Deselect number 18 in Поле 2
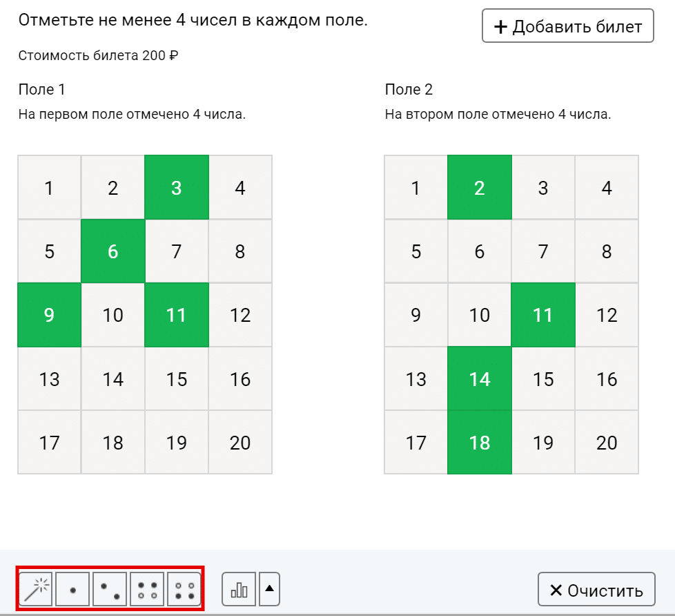Screen dimensions: 675x616 480,443
